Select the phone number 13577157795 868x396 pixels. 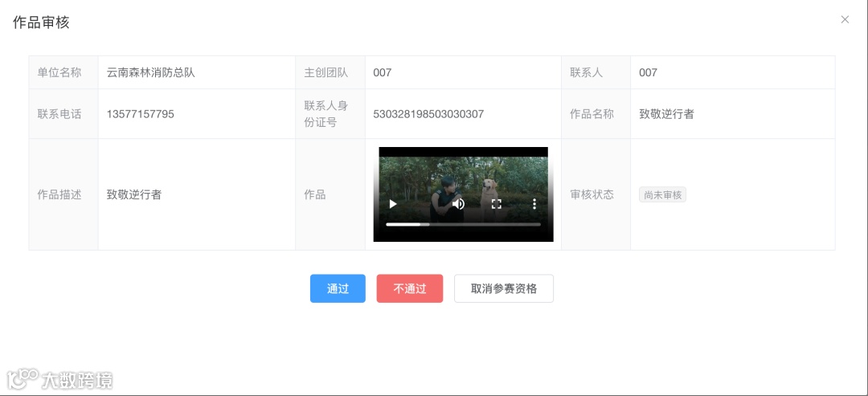tap(141, 114)
